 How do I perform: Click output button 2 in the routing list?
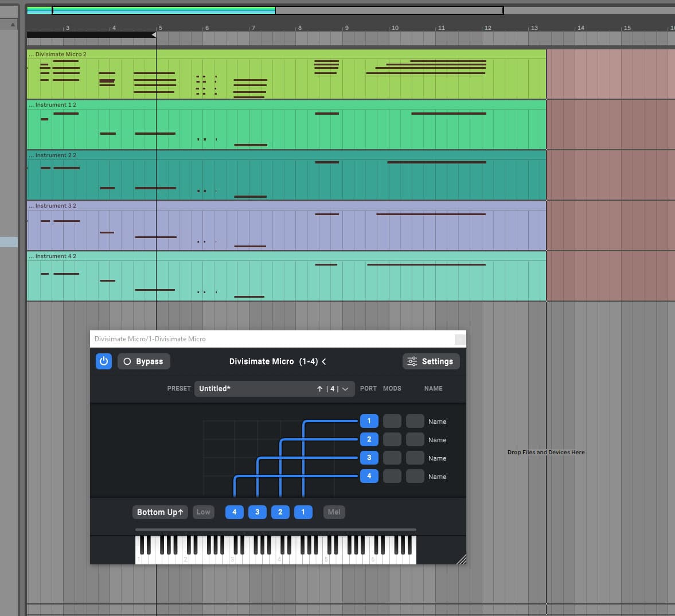pos(369,439)
